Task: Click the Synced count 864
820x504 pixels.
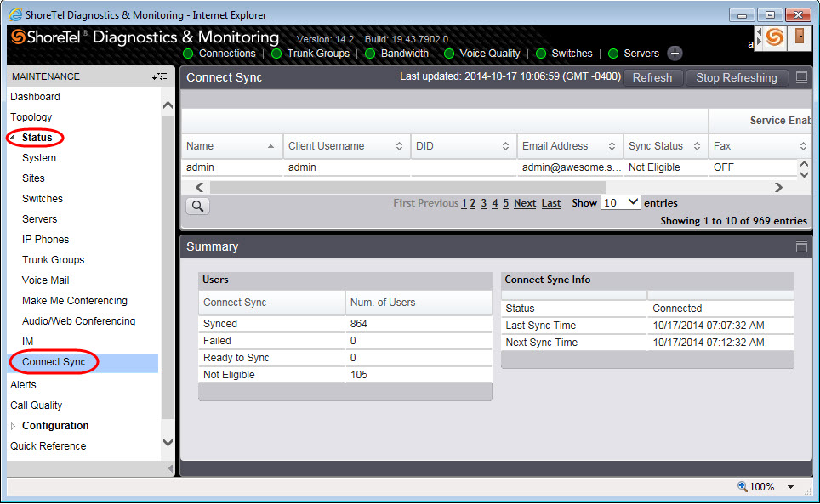Action: pyautogui.click(x=359, y=323)
